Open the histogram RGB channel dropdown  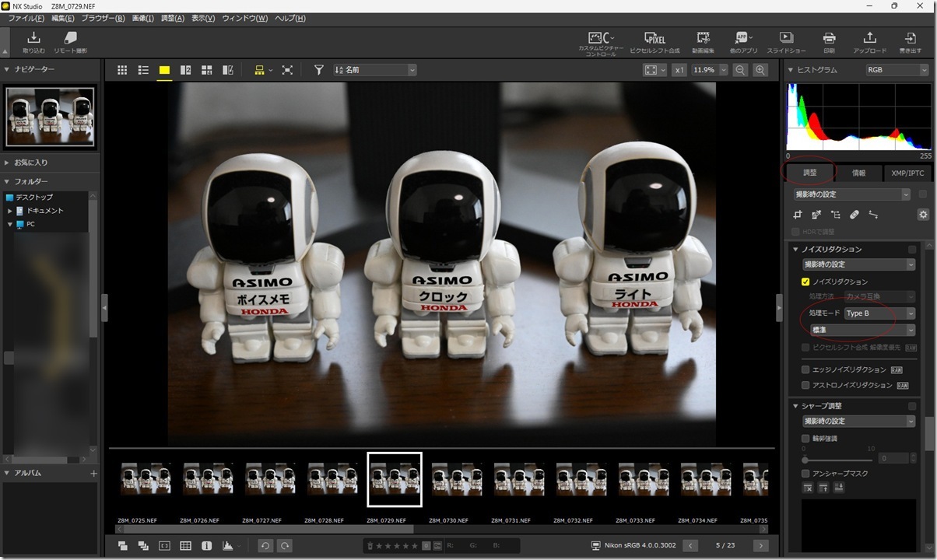(x=897, y=70)
